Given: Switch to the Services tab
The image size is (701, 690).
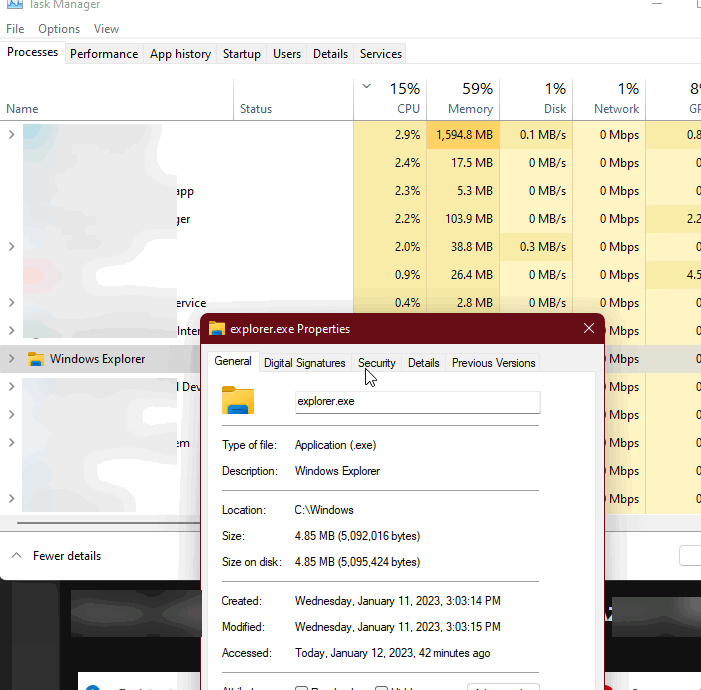Looking at the screenshot, I should [x=380, y=54].
